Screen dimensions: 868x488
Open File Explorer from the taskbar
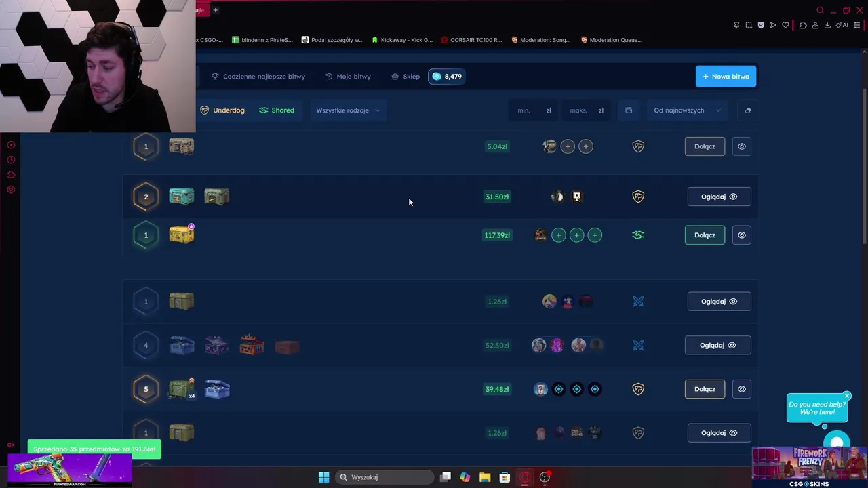pos(485,477)
